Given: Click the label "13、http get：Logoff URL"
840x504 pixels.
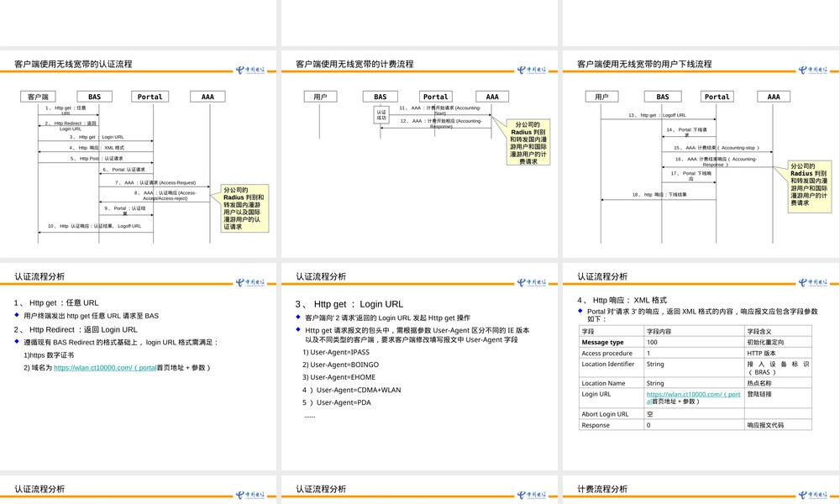Looking at the screenshot, I should (658, 116).
